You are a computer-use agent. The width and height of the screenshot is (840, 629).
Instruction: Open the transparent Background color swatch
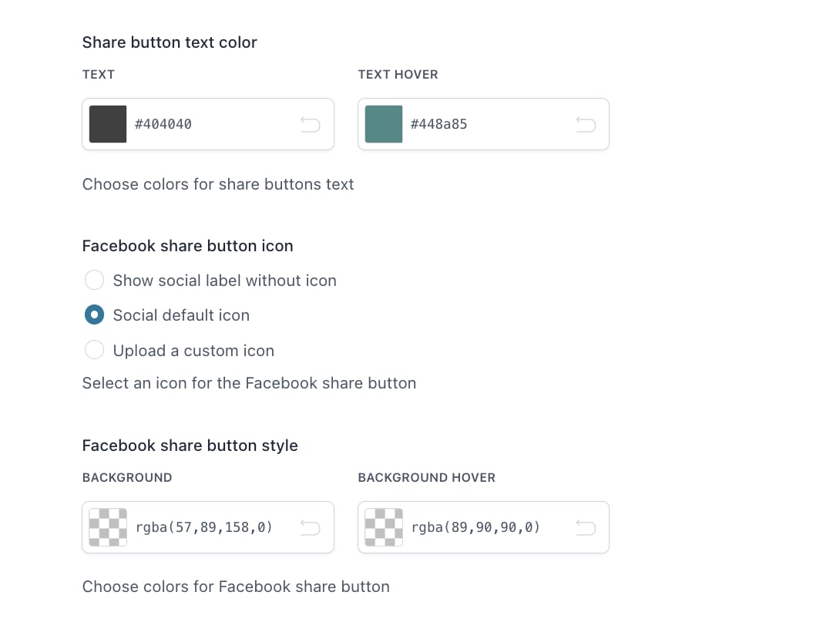pyautogui.click(x=108, y=527)
